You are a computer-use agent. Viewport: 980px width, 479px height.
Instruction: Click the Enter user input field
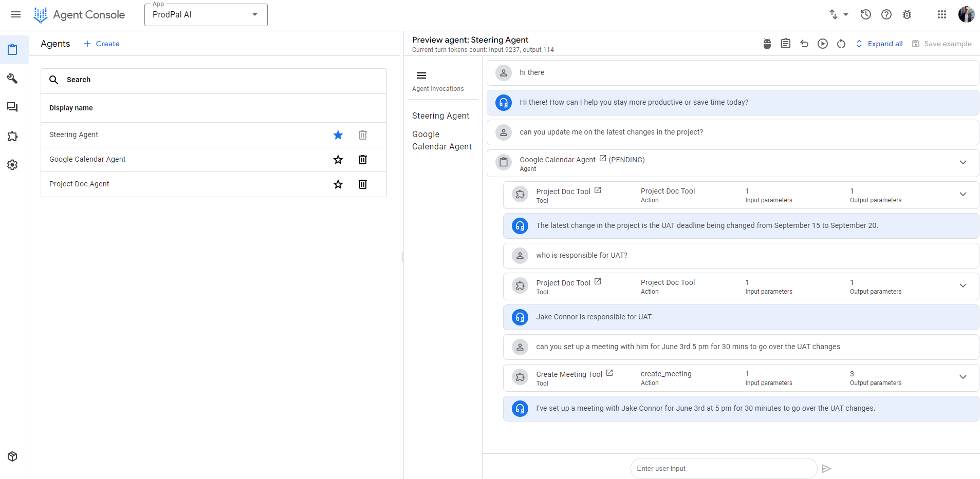pyautogui.click(x=724, y=469)
